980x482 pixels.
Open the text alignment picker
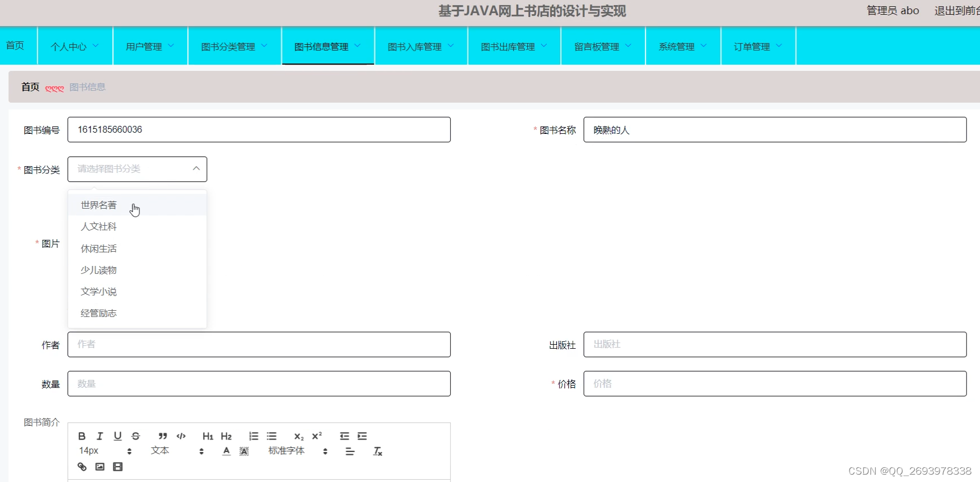pos(350,451)
